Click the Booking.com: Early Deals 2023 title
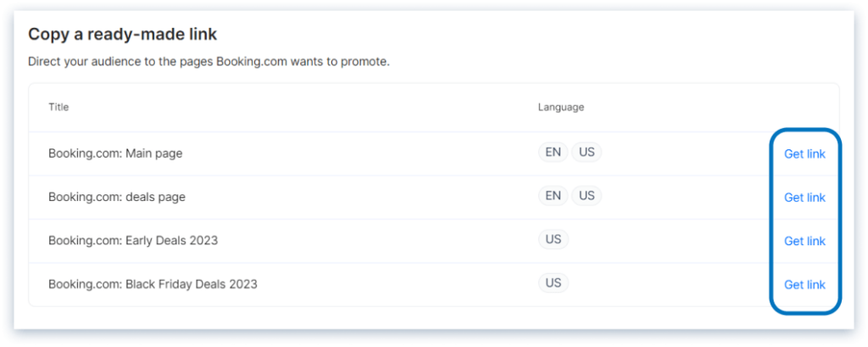868x347 pixels. pyautogui.click(x=133, y=240)
